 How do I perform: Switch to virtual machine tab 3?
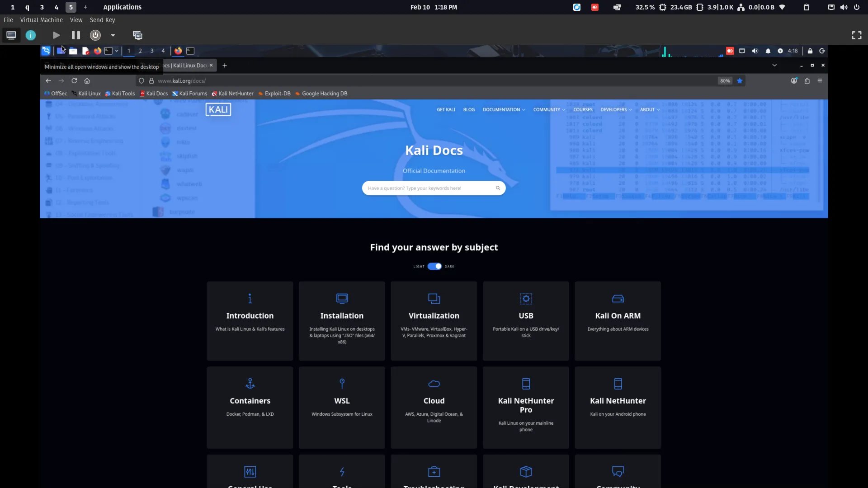click(42, 7)
